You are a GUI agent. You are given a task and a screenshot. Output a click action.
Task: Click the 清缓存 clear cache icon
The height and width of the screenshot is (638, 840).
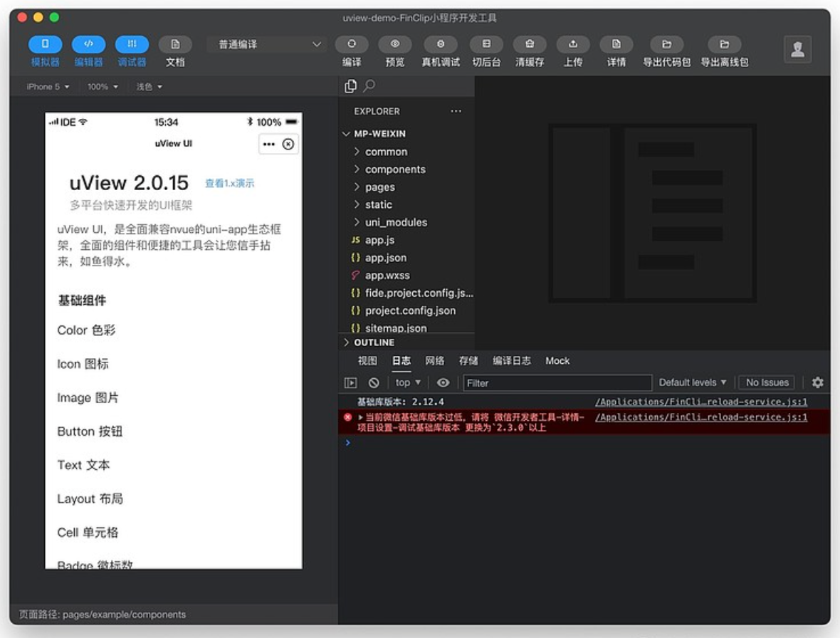click(530, 44)
